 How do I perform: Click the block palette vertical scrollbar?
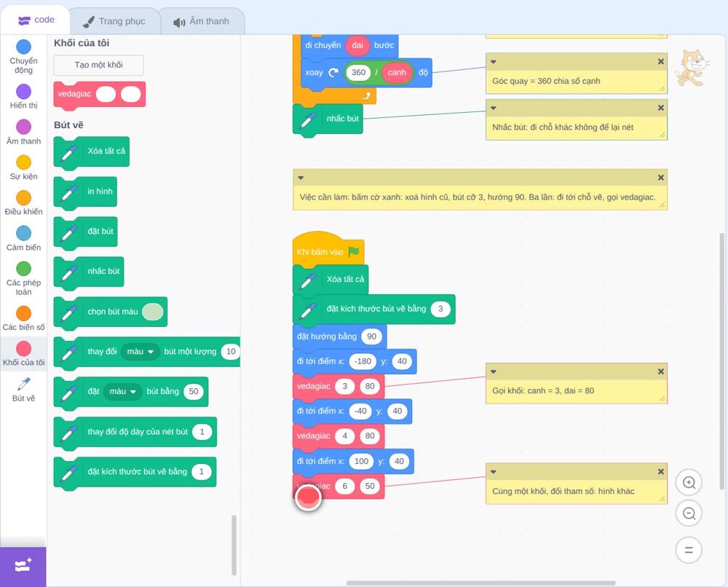[234, 545]
